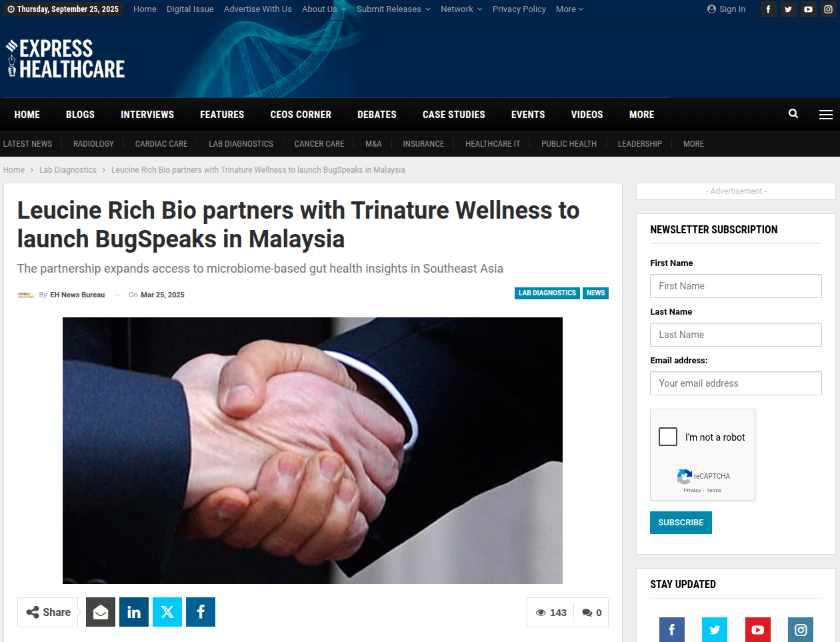The image size is (840, 642).
Task: Click the SUBSCRIBE button
Action: point(681,523)
